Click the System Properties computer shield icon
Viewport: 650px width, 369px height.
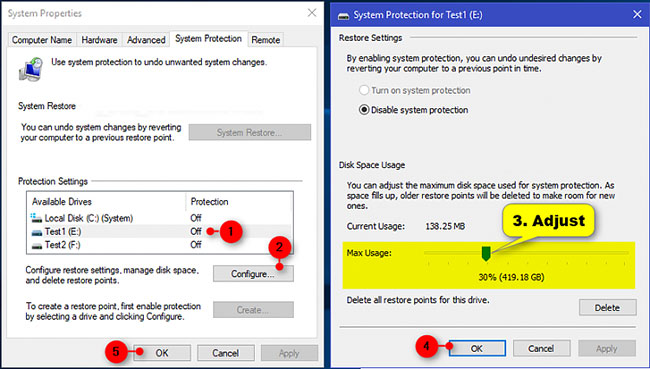tap(31, 69)
